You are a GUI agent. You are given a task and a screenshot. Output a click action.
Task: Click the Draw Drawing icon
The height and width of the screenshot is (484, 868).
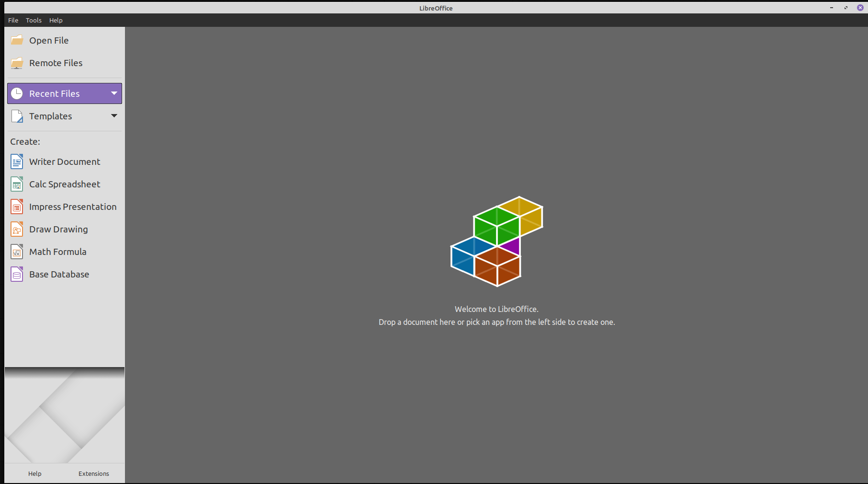click(17, 229)
